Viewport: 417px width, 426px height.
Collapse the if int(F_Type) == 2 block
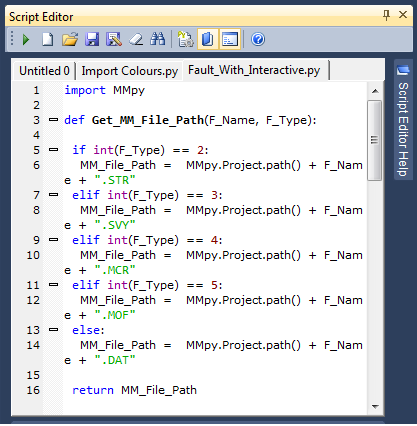tap(53, 150)
